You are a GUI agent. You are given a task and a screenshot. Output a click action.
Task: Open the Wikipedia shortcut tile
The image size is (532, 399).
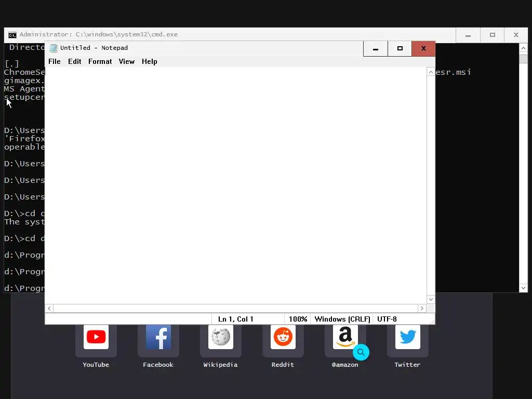[x=220, y=341]
